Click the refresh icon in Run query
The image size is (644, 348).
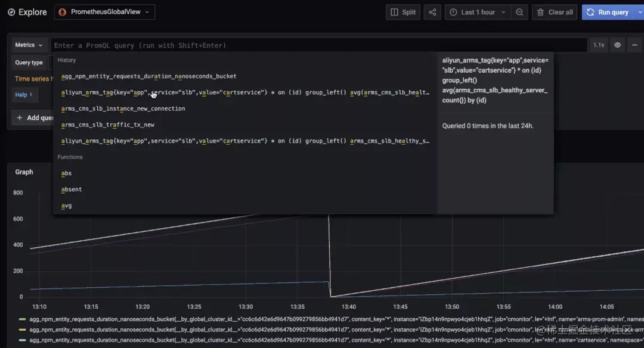590,13
